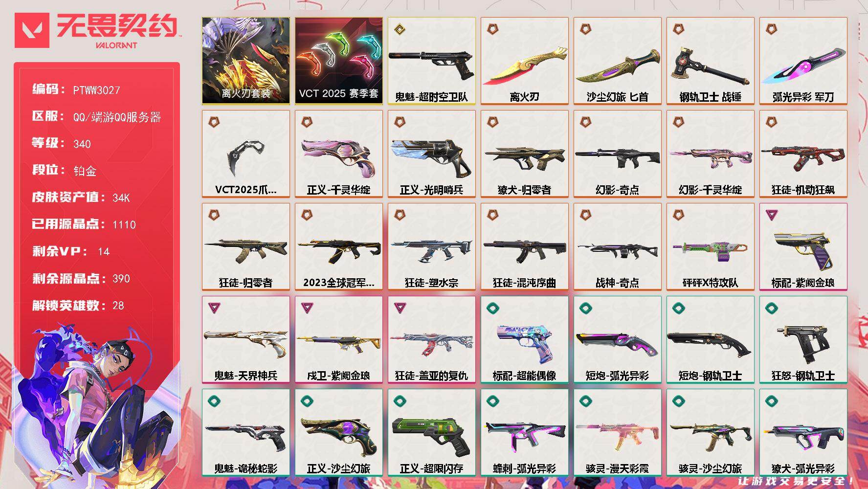Viewport: 868px width, 489px height.
Task: Select the VCT2025爪 karambit icon
Action: (x=245, y=156)
